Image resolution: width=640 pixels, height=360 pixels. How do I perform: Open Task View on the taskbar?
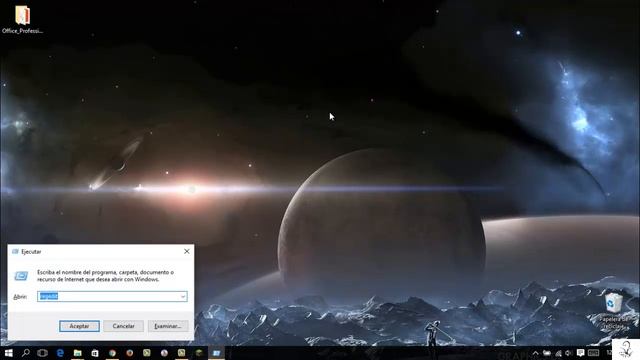(x=42, y=353)
